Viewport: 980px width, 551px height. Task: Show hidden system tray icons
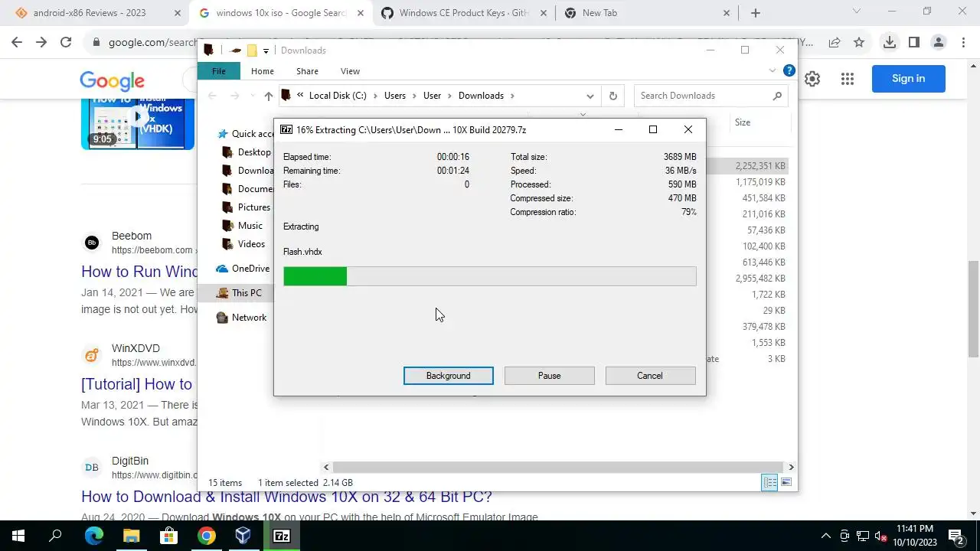[825, 536]
